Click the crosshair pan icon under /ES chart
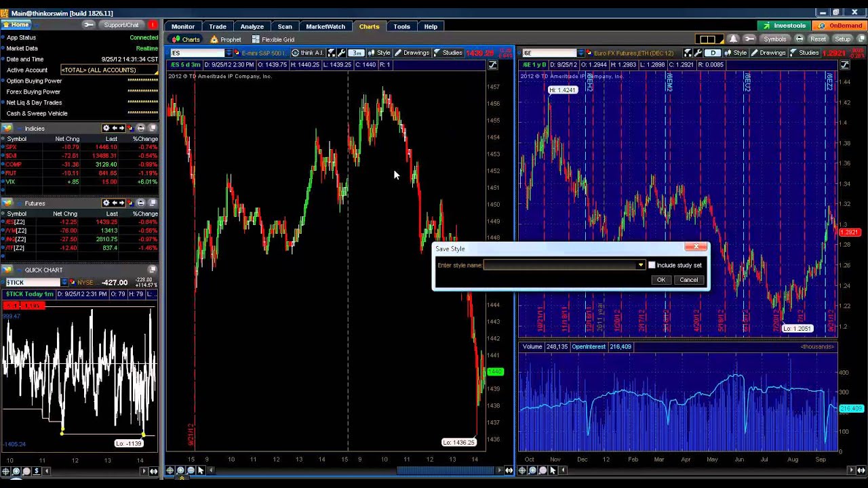 click(x=171, y=470)
